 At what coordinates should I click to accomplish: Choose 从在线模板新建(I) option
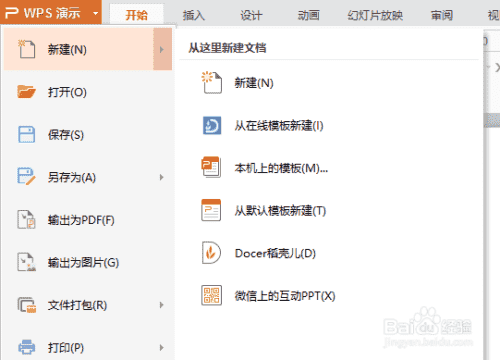coord(279,125)
